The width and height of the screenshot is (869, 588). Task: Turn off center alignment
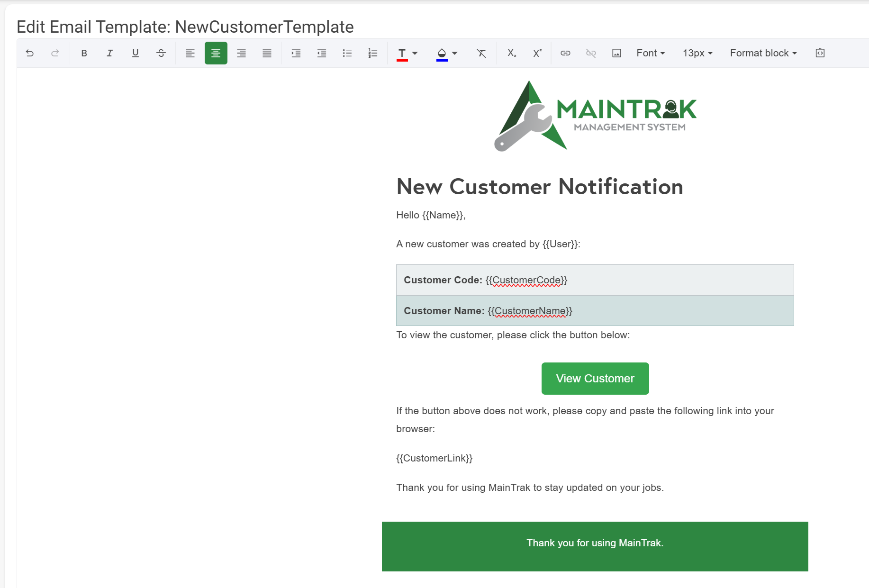216,53
